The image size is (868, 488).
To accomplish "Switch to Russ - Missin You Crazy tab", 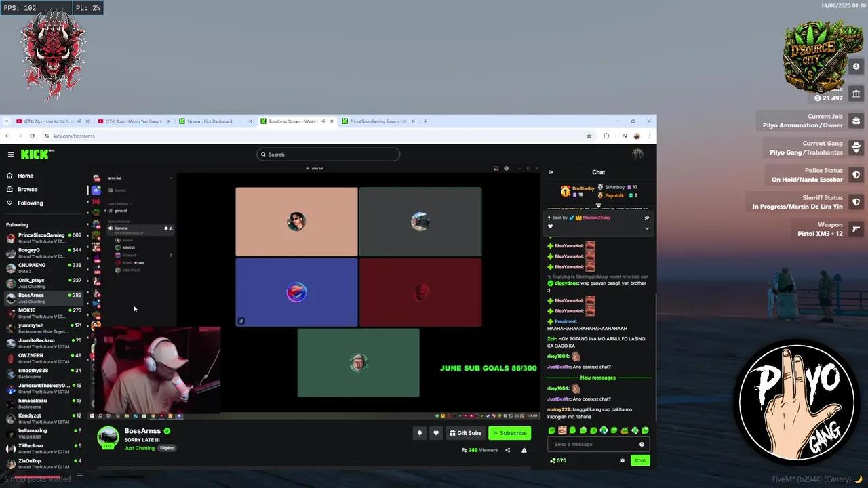I will pyautogui.click(x=134, y=121).
